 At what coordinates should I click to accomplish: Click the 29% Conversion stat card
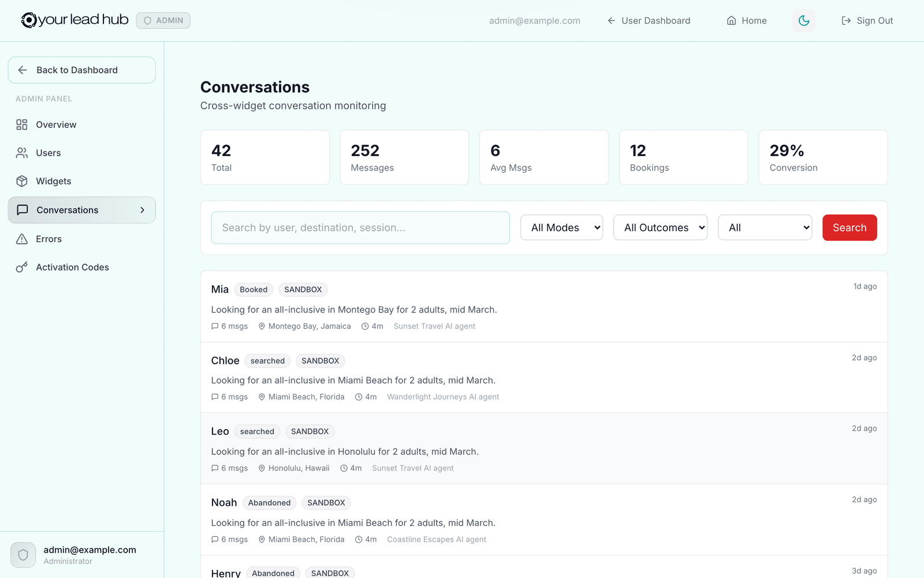pyautogui.click(x=823, y=157)
